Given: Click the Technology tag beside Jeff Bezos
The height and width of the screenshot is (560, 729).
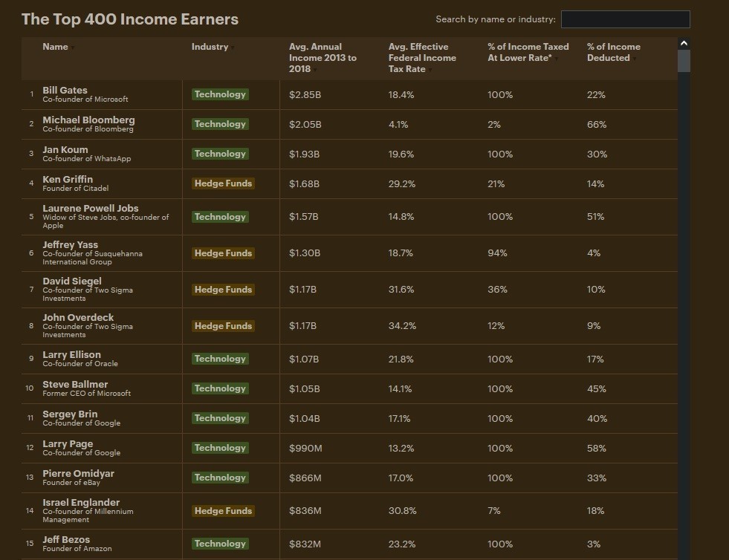Looking at the screenshot, I should tap(220, 544).
